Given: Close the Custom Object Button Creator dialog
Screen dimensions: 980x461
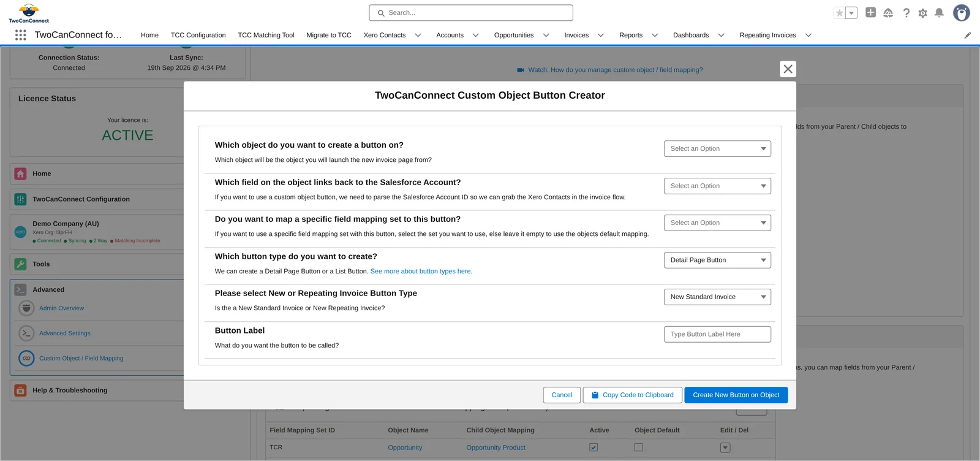Looking at the screenshot, I should point(788,69).
